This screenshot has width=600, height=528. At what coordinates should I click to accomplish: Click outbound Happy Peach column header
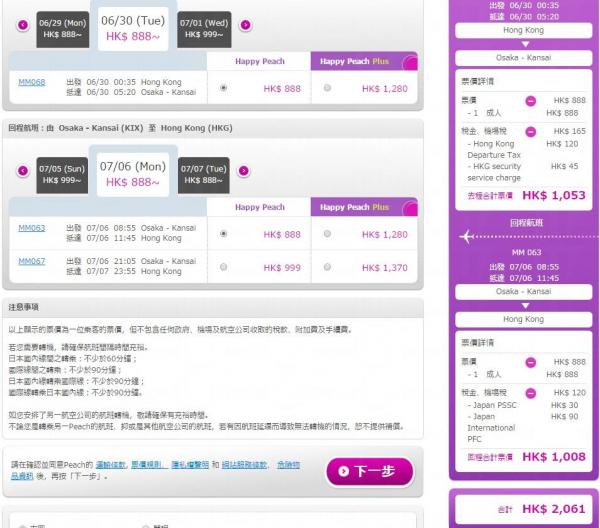[259, 61]
